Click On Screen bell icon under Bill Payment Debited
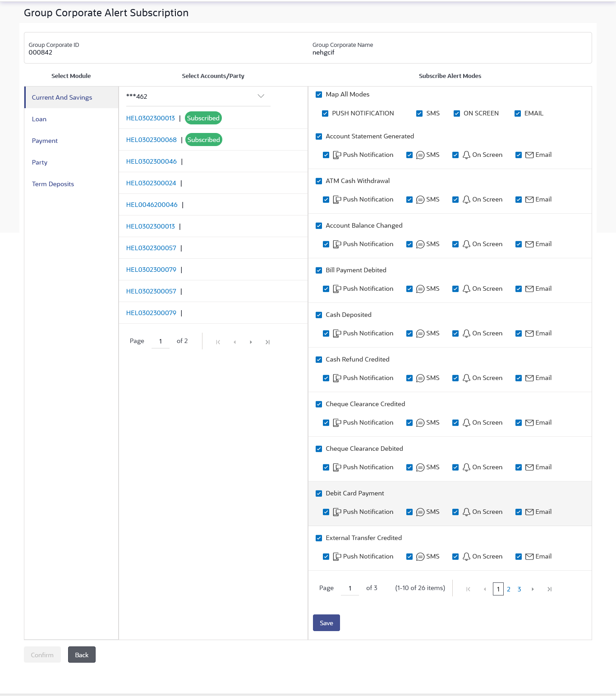 pos(467,289)
